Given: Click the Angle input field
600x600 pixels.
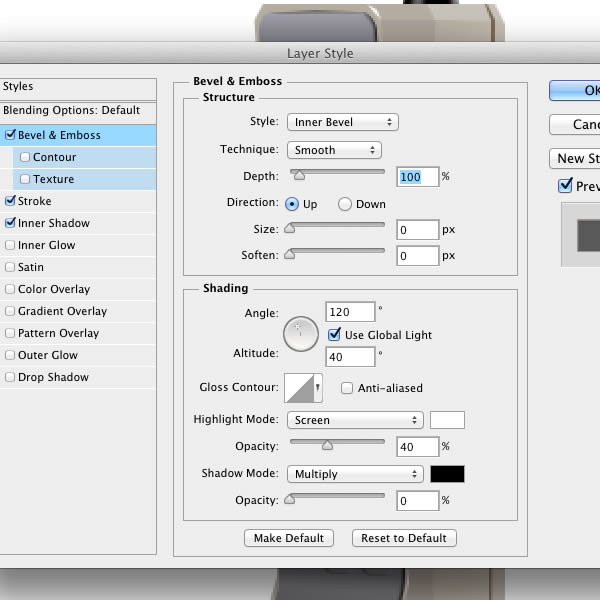Looking at the screenshot, I should 350,312.
